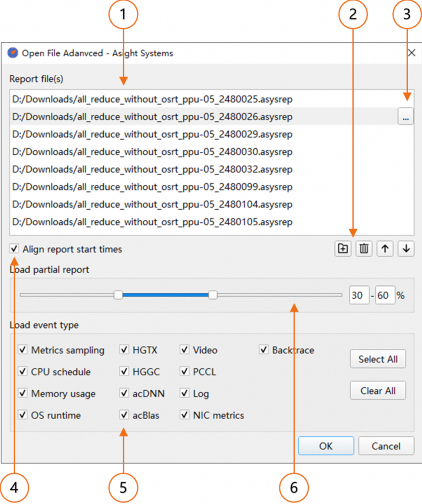Uncheck Metrics sampling event type
The image size is (422, 504).
coord(22,349)
